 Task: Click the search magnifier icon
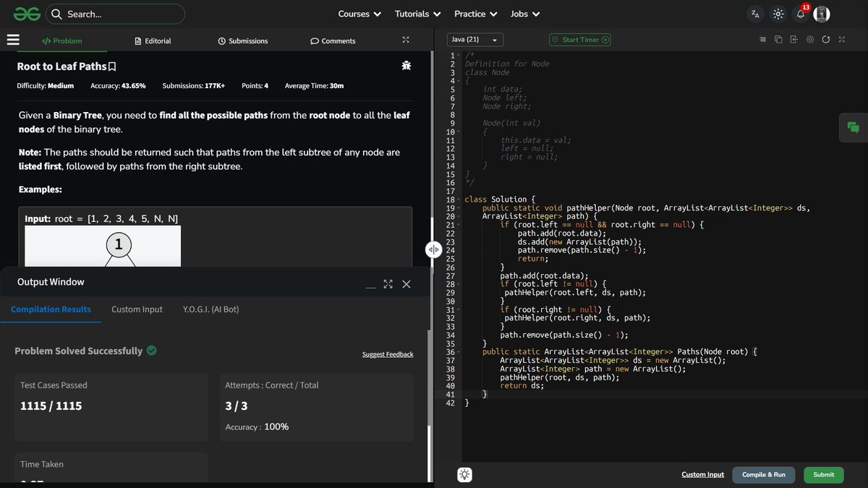[x=56, y=14]
